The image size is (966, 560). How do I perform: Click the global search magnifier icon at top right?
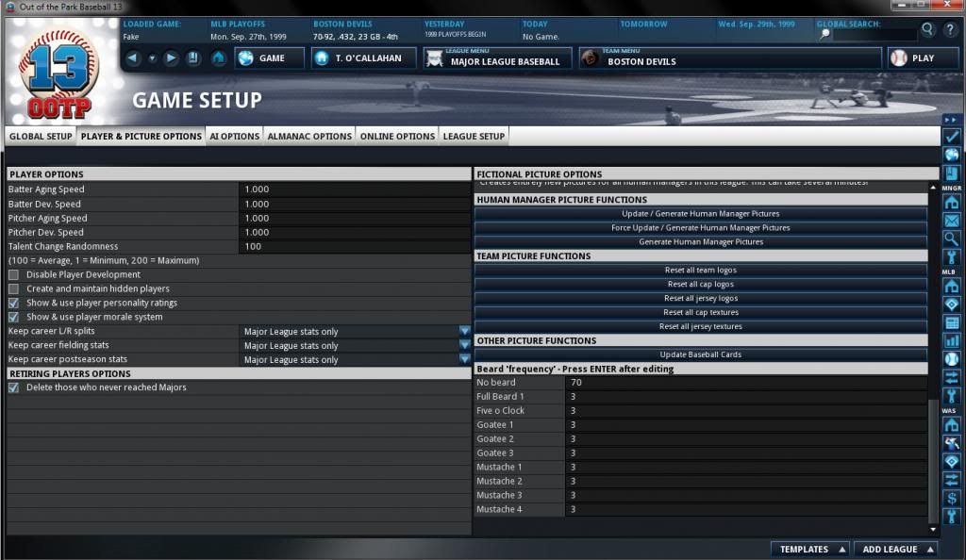pos(928,29)
